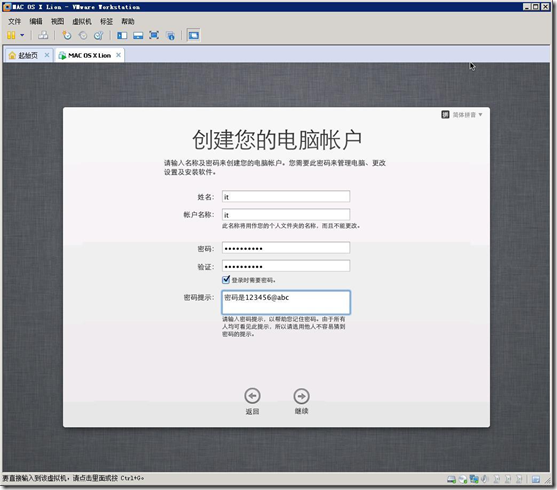The width and height of the screenshot is (557, 490).
Task: Click the network adapter status icon
Action: click(474, 479)
